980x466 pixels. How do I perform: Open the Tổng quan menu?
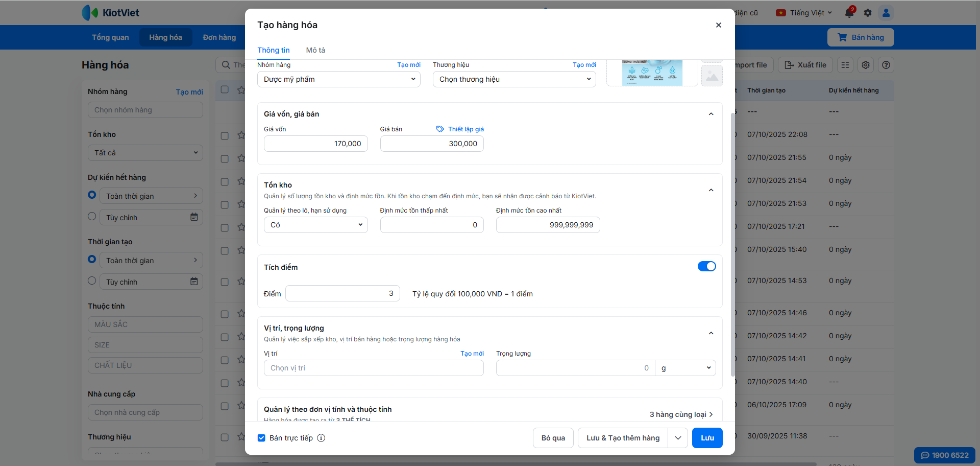point(110,37)
